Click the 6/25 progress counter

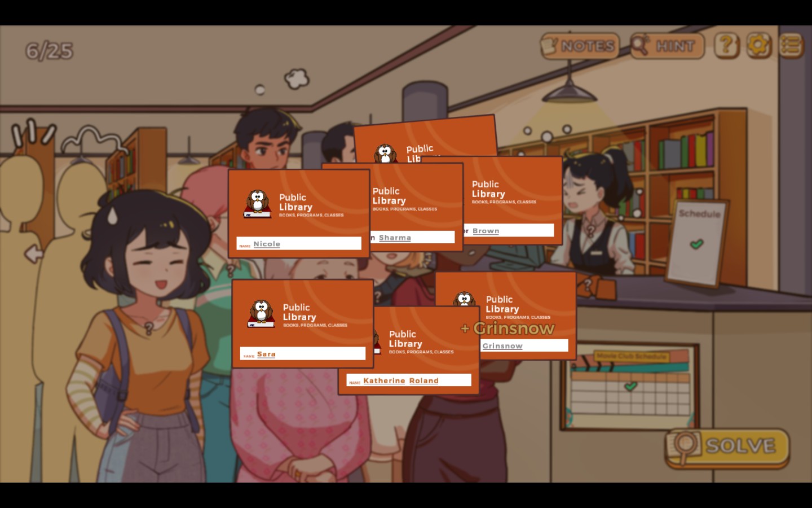click(50, 51)
